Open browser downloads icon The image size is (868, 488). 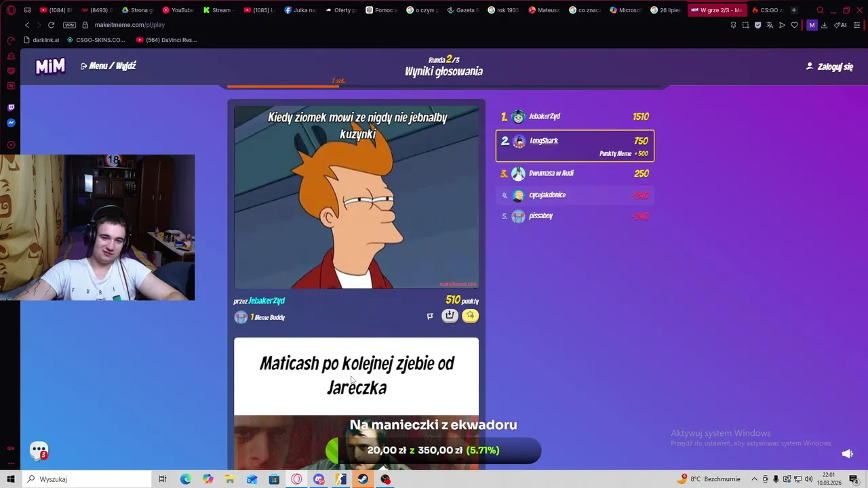click(824, 25)
